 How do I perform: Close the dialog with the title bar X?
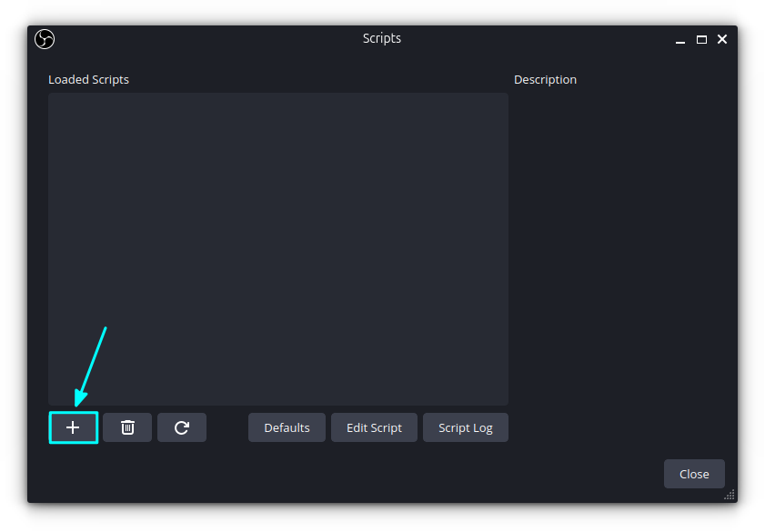click(722, 39)
